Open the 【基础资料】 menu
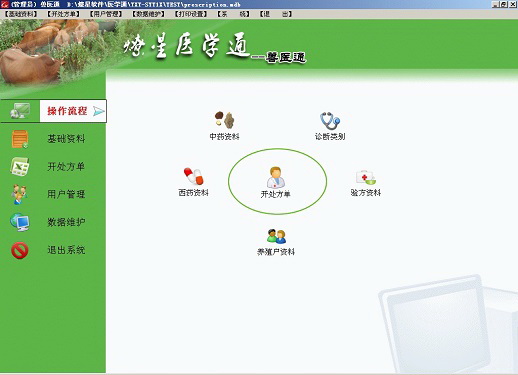518x375 pixels. 21,14
